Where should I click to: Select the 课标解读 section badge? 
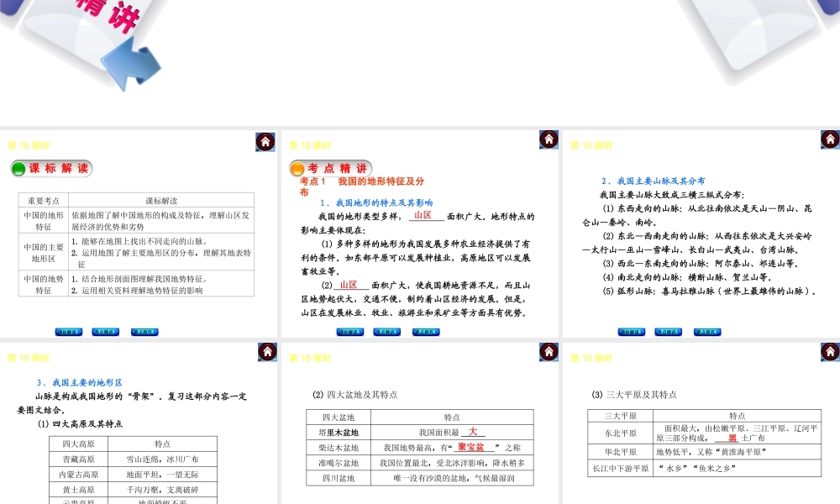[x=51, y=169]
